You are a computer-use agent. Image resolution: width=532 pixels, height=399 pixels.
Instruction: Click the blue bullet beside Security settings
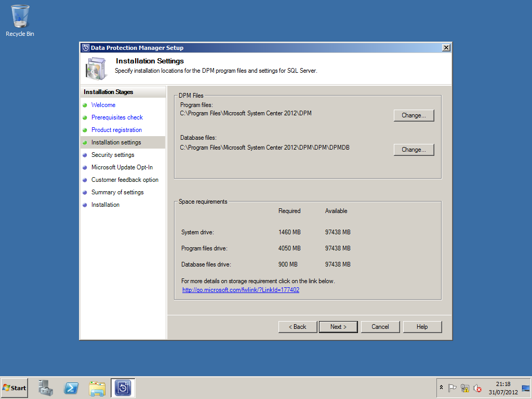[85, 155]
